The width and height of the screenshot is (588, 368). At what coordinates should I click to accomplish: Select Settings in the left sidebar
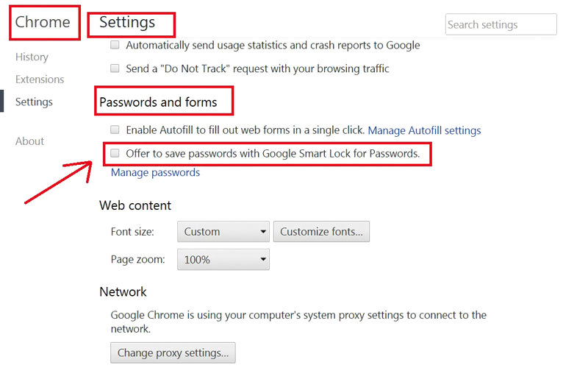(34, 102)
